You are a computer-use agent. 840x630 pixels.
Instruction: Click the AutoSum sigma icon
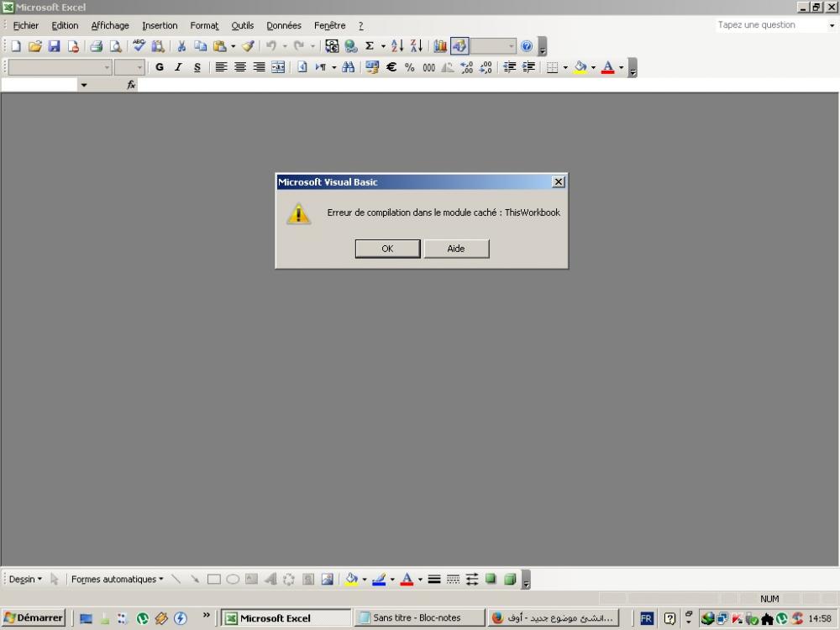pos(369,46)
